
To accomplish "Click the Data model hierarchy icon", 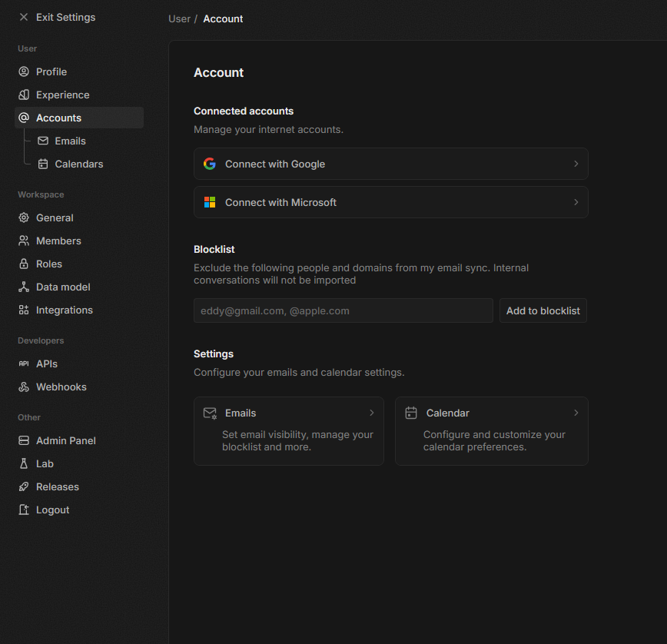I will 24,287.
